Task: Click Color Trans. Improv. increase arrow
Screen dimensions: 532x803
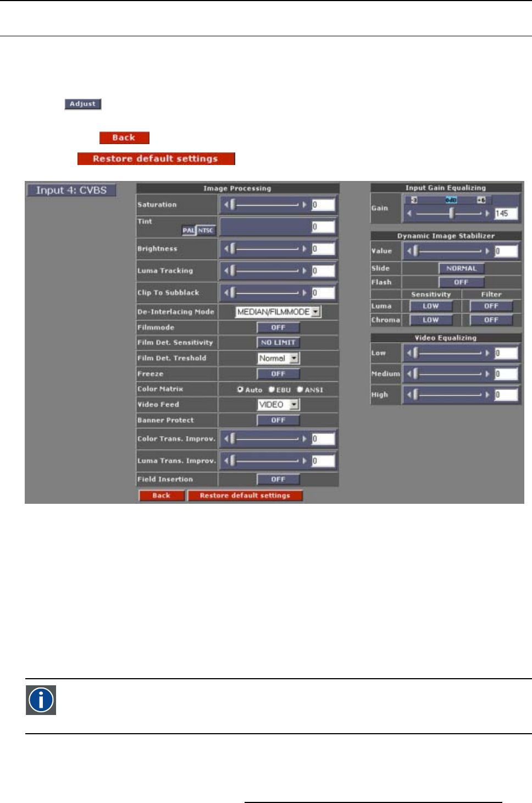Action: pyautogui.click(x=304, y=439)
